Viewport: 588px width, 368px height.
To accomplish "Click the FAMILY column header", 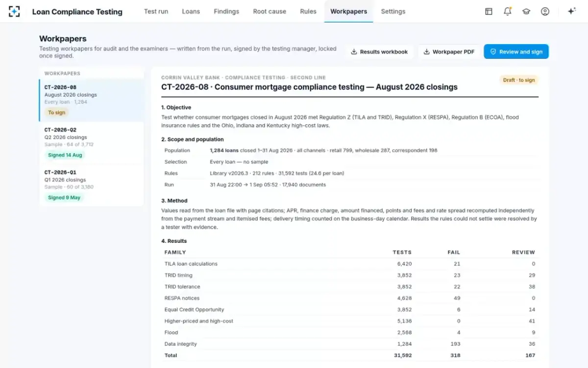I will click(175, 252).
